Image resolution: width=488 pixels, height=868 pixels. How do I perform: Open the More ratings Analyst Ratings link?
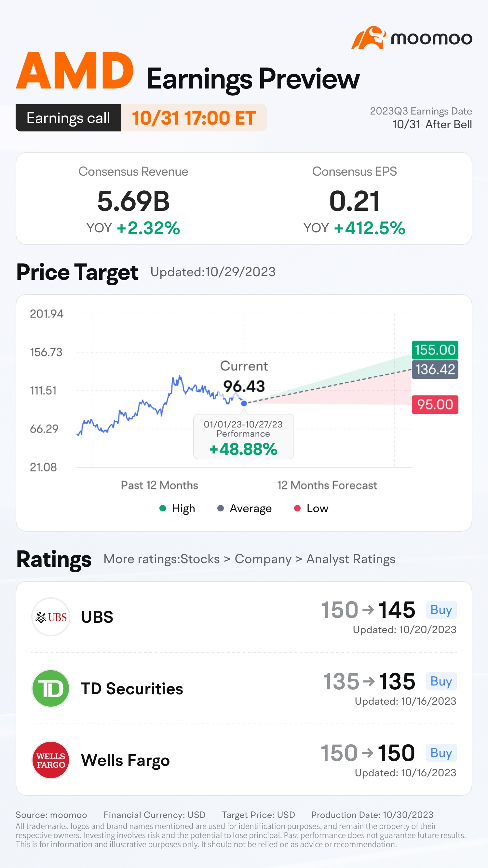250,559
